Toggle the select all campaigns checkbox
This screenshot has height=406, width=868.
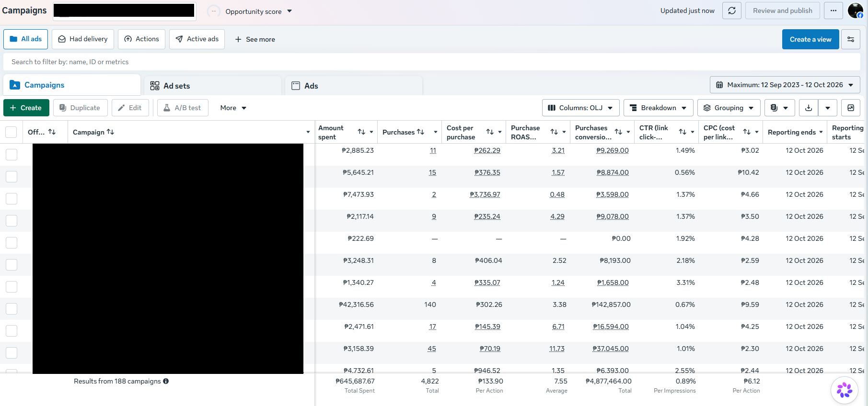(x=11, y=132)
